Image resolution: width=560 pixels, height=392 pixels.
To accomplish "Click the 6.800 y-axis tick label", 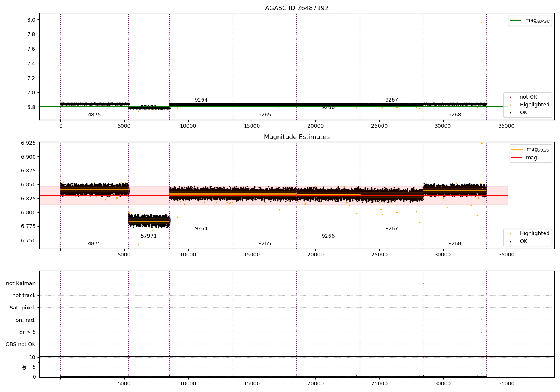I will [28, 213].
